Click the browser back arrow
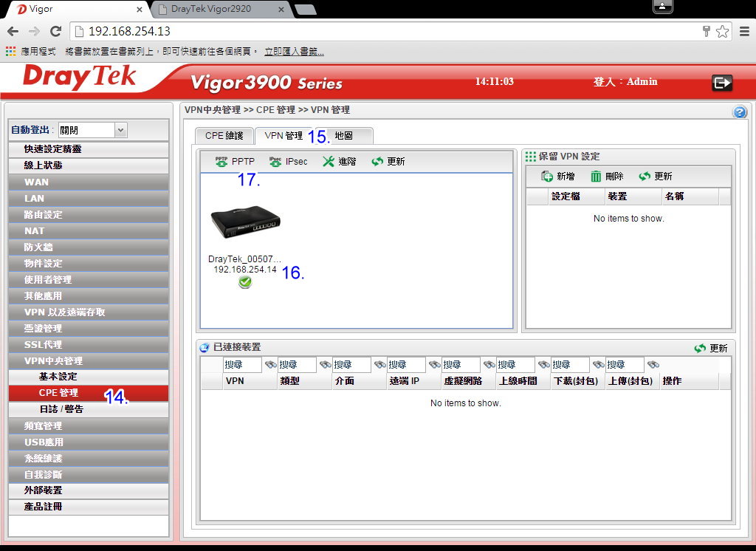The width and height of the screenshot is (756, 551). (x=13, y=31)
